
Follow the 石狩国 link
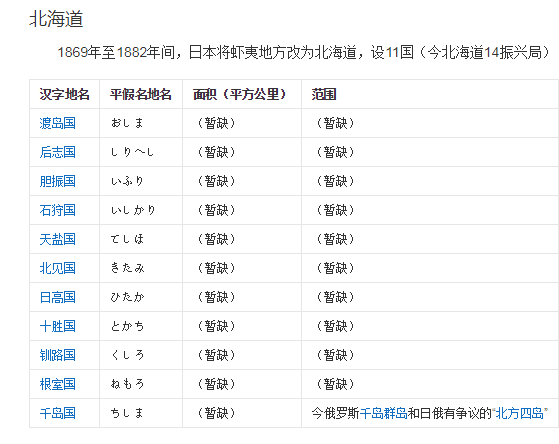pyautogui.click(x=57, y=210)
